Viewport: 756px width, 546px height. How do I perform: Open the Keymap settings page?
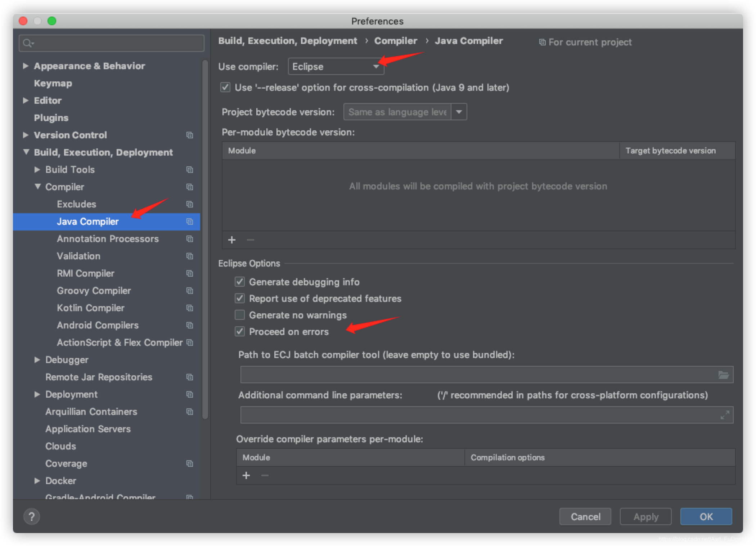coord(53,83)
